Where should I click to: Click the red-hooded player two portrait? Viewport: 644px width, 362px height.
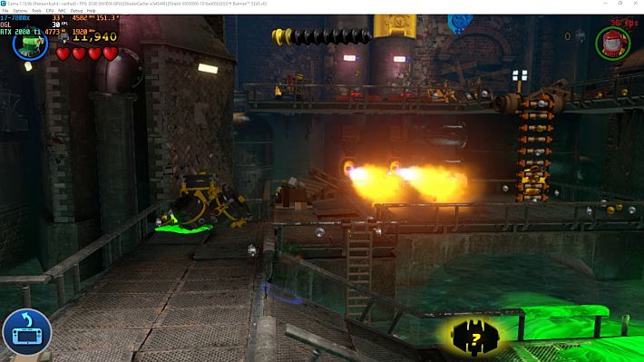tap(613, 44)
